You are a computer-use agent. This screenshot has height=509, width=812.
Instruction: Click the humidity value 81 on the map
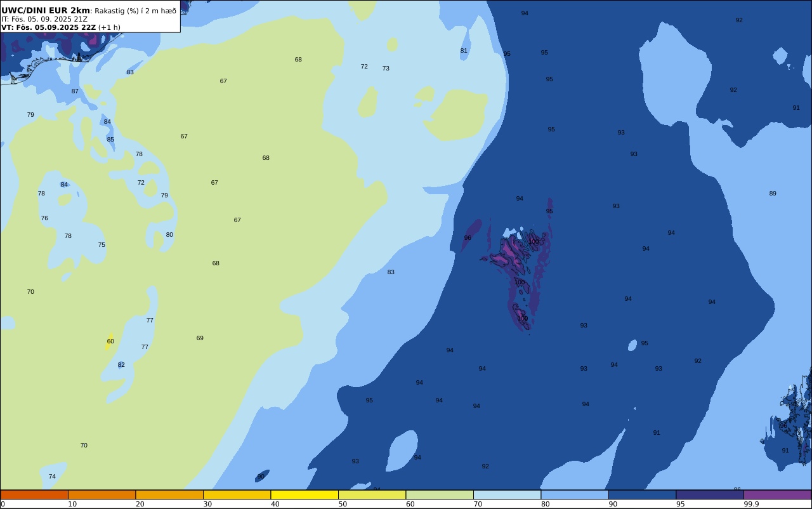click(464, 51)
